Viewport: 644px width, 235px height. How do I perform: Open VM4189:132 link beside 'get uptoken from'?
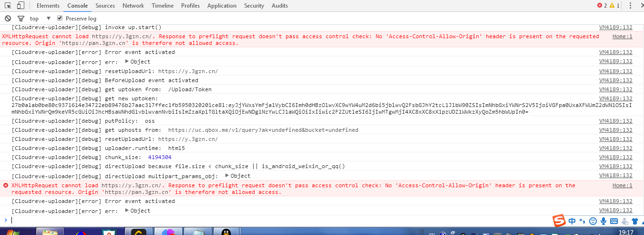[615, 89]
